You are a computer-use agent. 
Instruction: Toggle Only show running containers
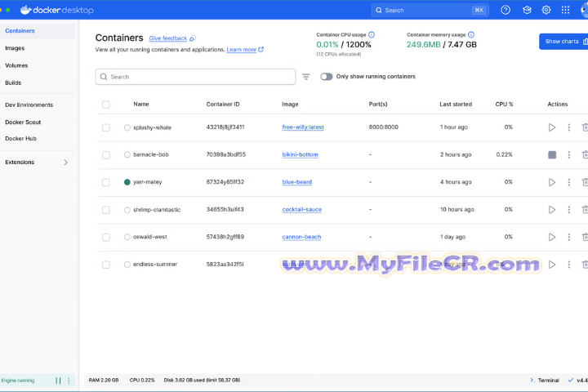[x=326, y=77]
